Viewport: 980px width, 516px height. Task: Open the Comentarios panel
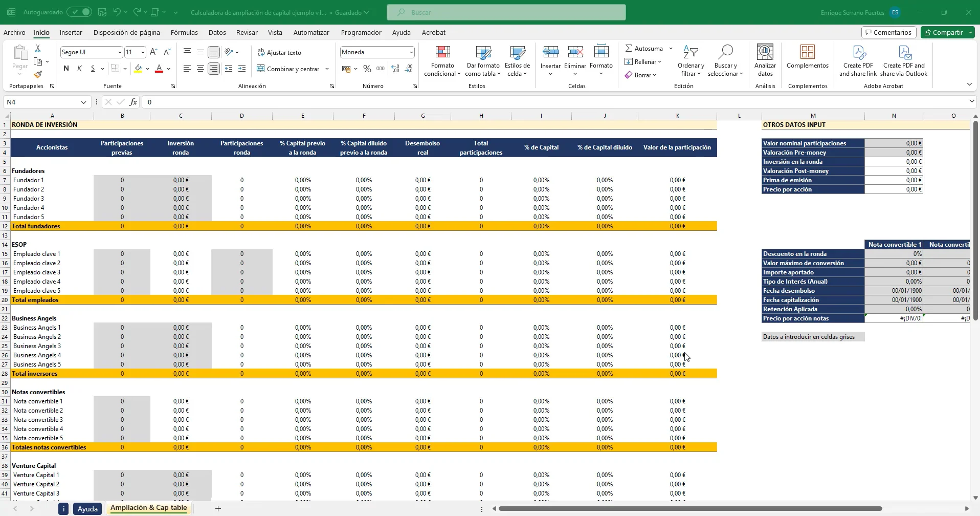[x=888, y=32]
